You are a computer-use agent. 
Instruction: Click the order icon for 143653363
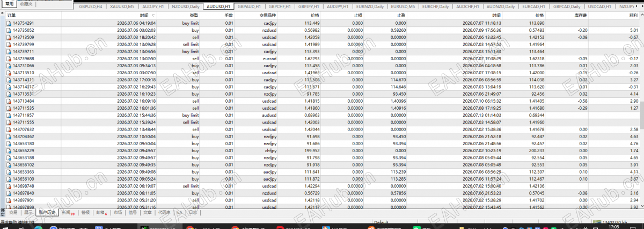pyautogui.click(x=9, y=171)
